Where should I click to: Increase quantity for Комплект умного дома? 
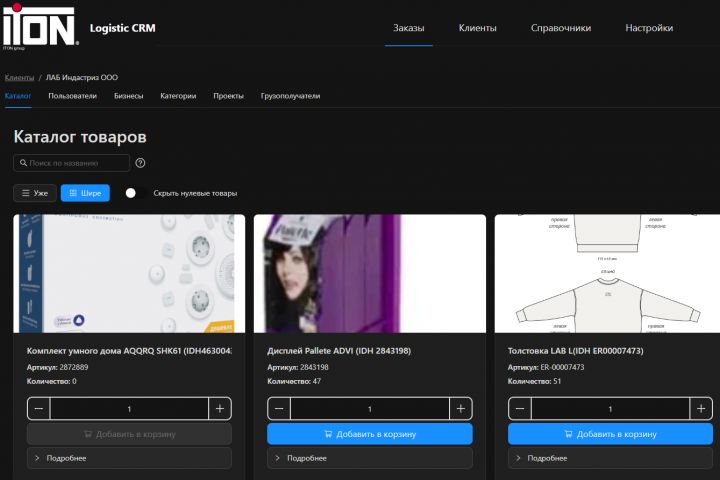(x=220, y=408)
